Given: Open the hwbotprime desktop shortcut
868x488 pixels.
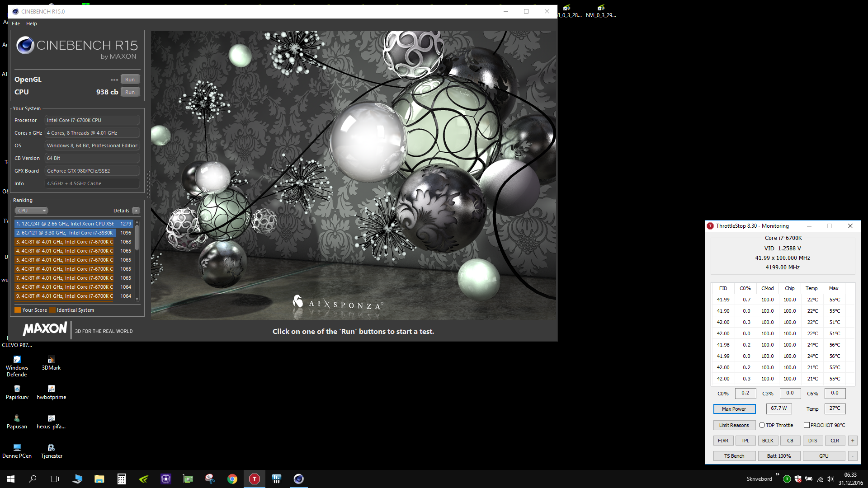Looking at the screenshot, I should click(x=51, y=392).
